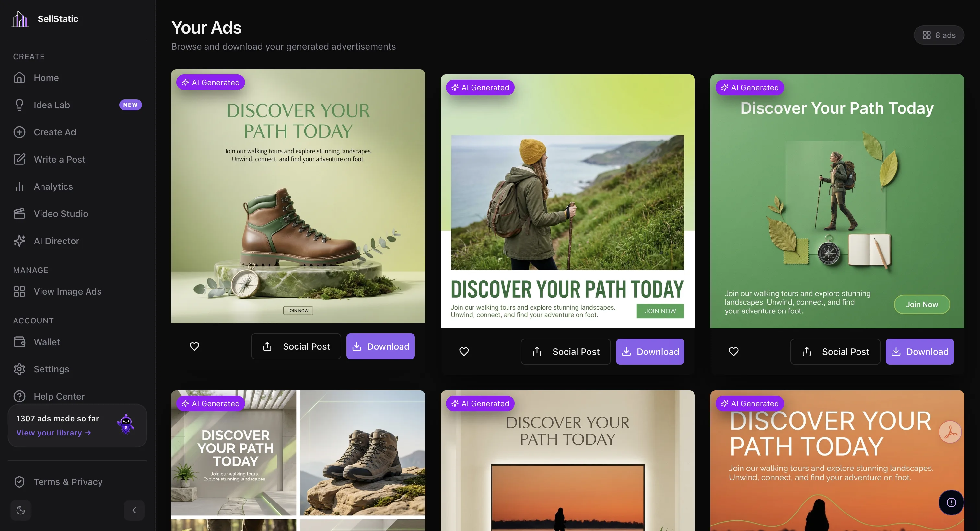Image resolution: width=980 pixels, height=531 pixels.
Task: Click the Idea Lab lightbulb icon
Action: (19, 105)
